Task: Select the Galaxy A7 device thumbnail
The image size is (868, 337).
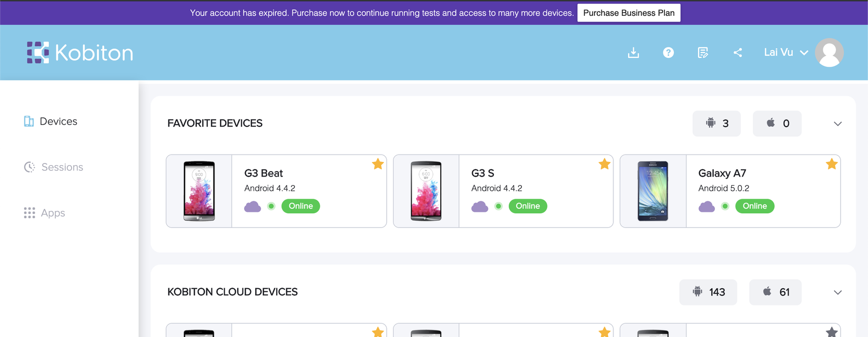Action: point(653,191)
